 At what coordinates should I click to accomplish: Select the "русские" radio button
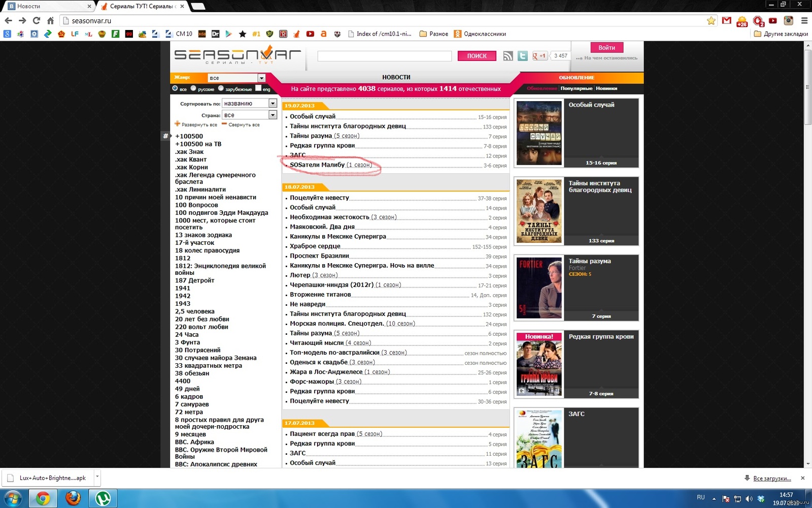coord(193,88)
